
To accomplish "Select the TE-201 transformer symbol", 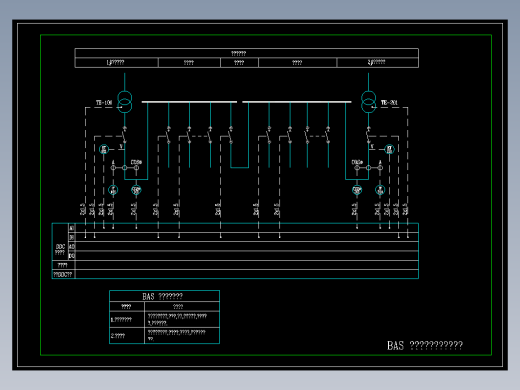I will point(368,102).
